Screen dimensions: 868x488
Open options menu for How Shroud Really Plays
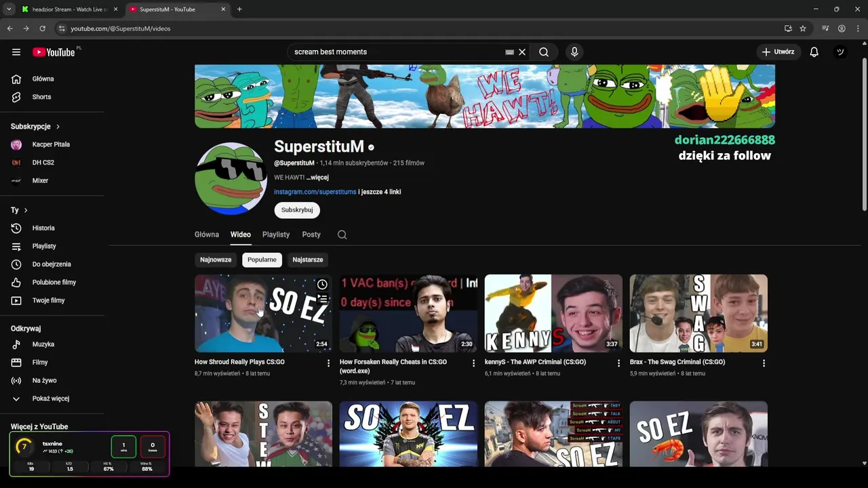(x=328, y=363)
